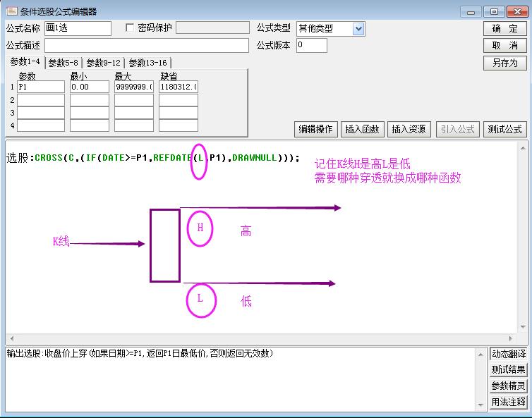Click parameter 2 minimum field
The image size is (532, 418).
(90, 100)
